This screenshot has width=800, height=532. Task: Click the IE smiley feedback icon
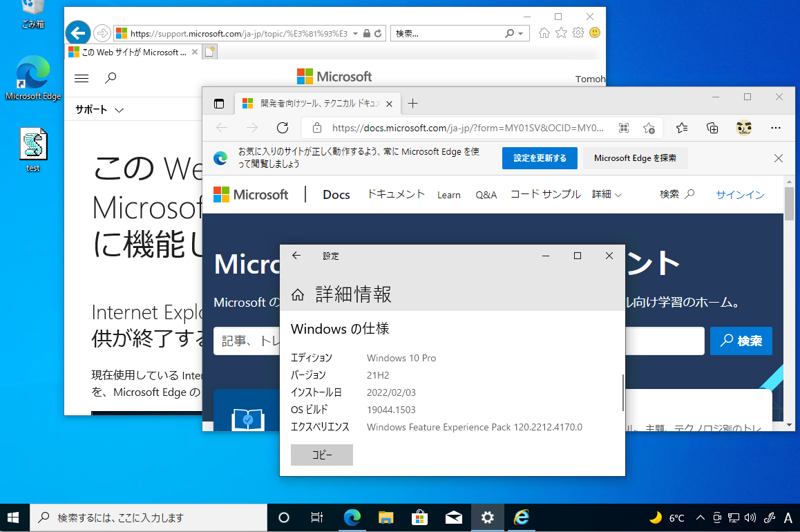[595, 33]
